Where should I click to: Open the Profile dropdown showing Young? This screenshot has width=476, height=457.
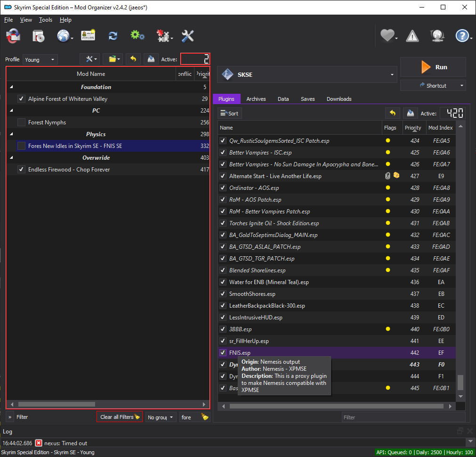point(40,59)
